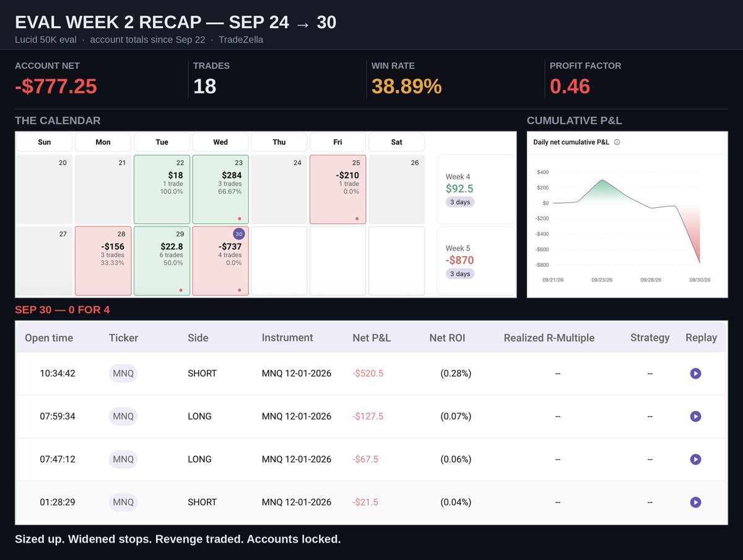
Task: Click the 3 days badge under Week 5
Action: 460,274
